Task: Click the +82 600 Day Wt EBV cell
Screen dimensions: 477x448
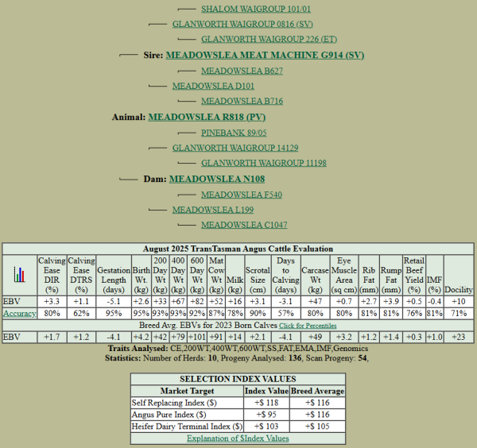Action: pos(197,302)
